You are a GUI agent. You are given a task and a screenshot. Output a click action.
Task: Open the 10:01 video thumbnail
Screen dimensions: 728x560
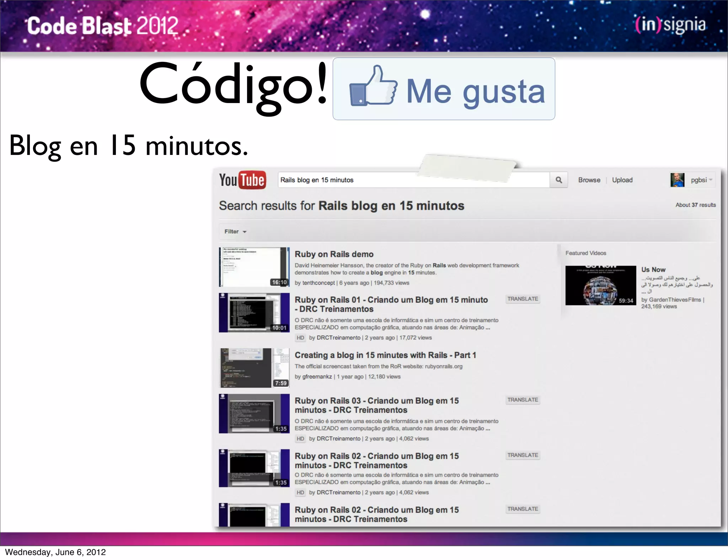254,313
